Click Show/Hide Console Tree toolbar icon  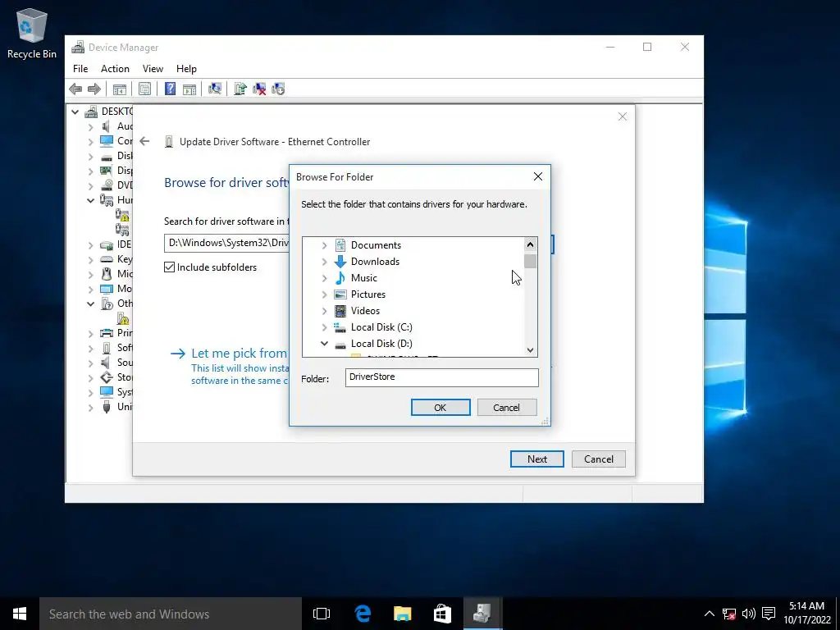tap(120, 89)
